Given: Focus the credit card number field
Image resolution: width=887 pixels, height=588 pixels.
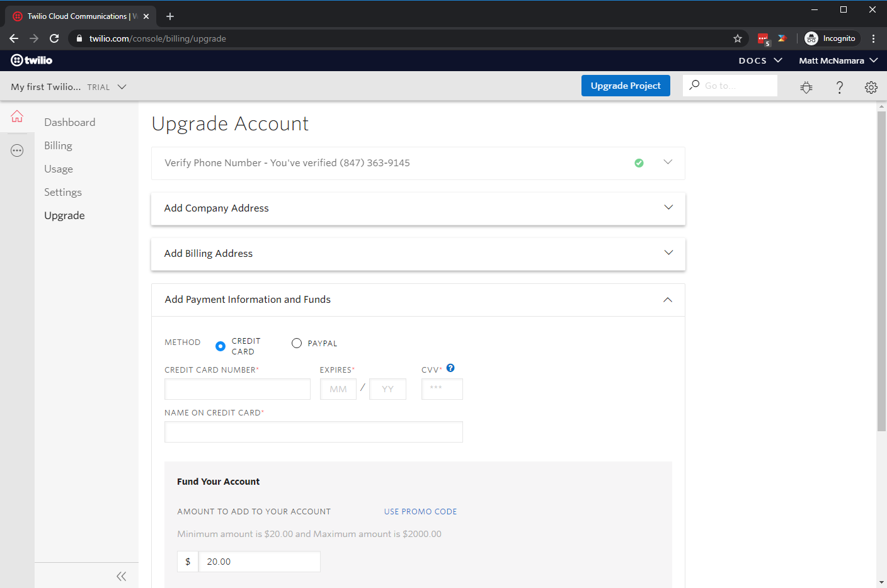Looking at the screenshot, I should [x=237, y=389].
